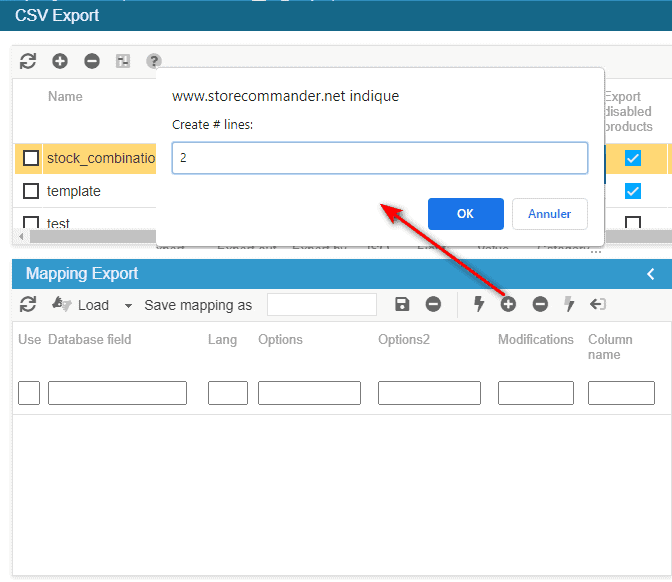The image size is (672, 582).
Task: Save the mapping with disk icon
Action: point(402,305)
